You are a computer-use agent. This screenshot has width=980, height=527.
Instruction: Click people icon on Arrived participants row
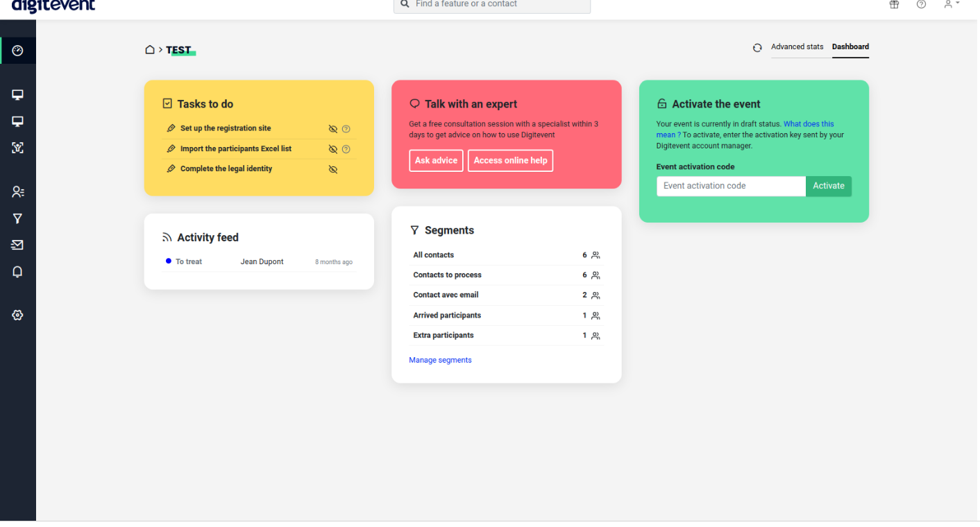pyautogui.click(x=595, y=316)
